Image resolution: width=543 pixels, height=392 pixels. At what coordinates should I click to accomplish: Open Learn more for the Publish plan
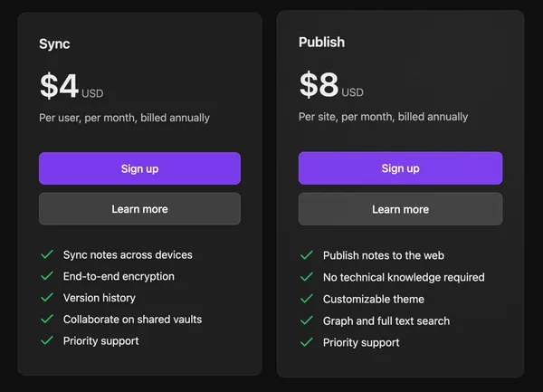click(x=400, y=209)
